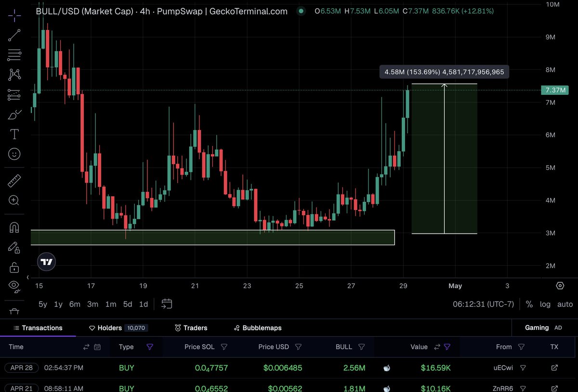Set chart range to 5d
Viewport: 578px width, 392px height.
point(127,304)
